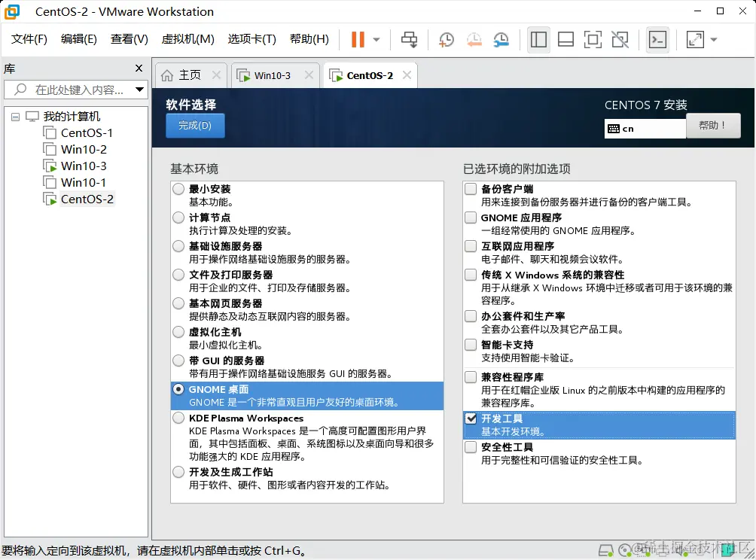756x560 pixels.
Task: Select the 文件及打印服务器 radio button
Action: tap(178, 275)
